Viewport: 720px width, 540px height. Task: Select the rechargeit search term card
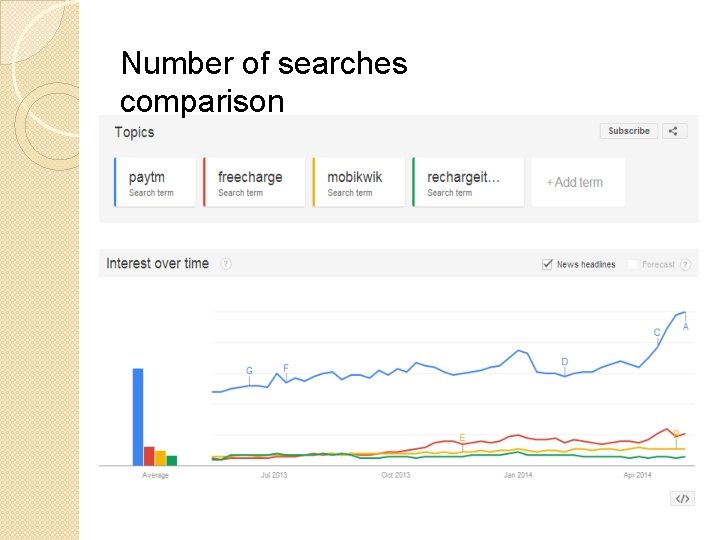click(468, 182)
